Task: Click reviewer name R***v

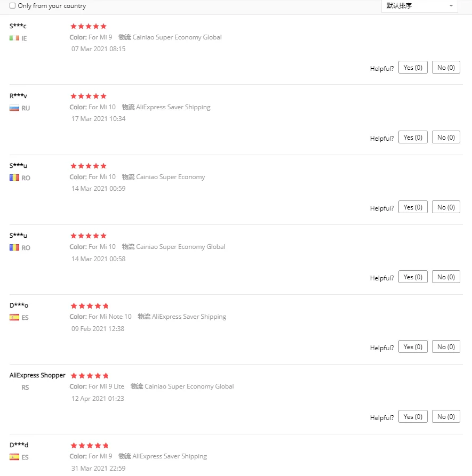Action: click(18, 96)
